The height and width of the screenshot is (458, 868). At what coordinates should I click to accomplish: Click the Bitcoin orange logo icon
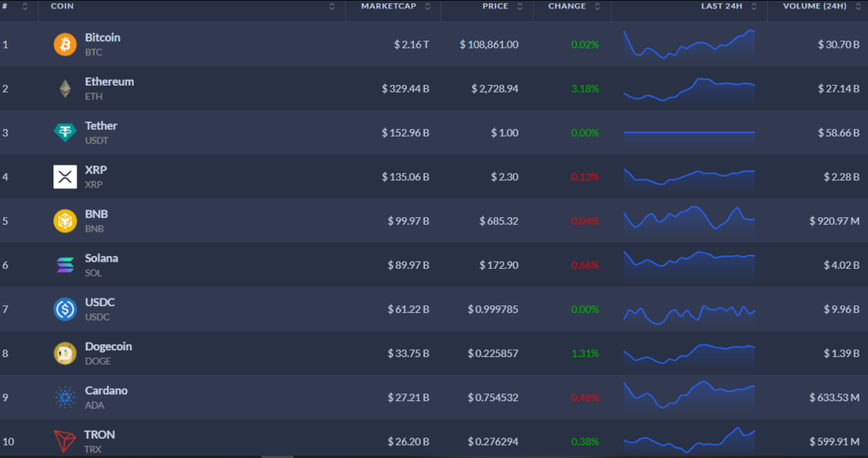[x=65, y=44]
